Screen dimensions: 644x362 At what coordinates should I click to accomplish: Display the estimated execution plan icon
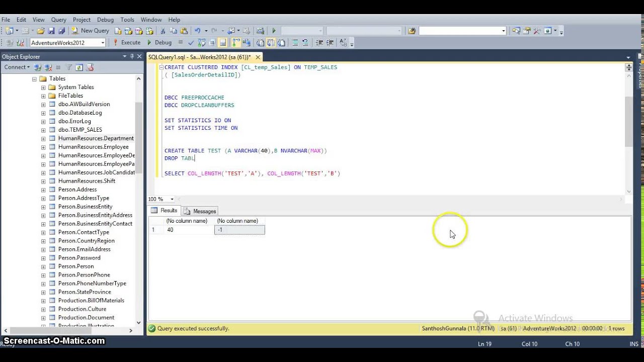tap(201, 43)
